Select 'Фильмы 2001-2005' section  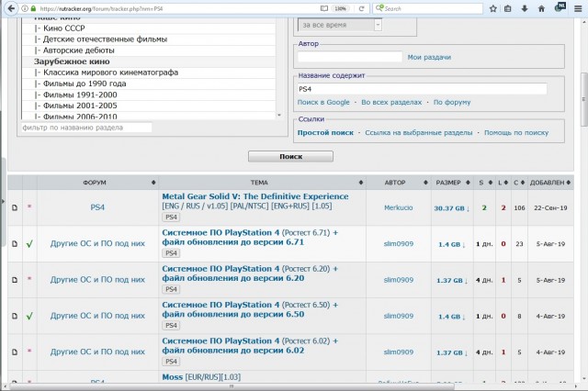[x=149, y=106]
